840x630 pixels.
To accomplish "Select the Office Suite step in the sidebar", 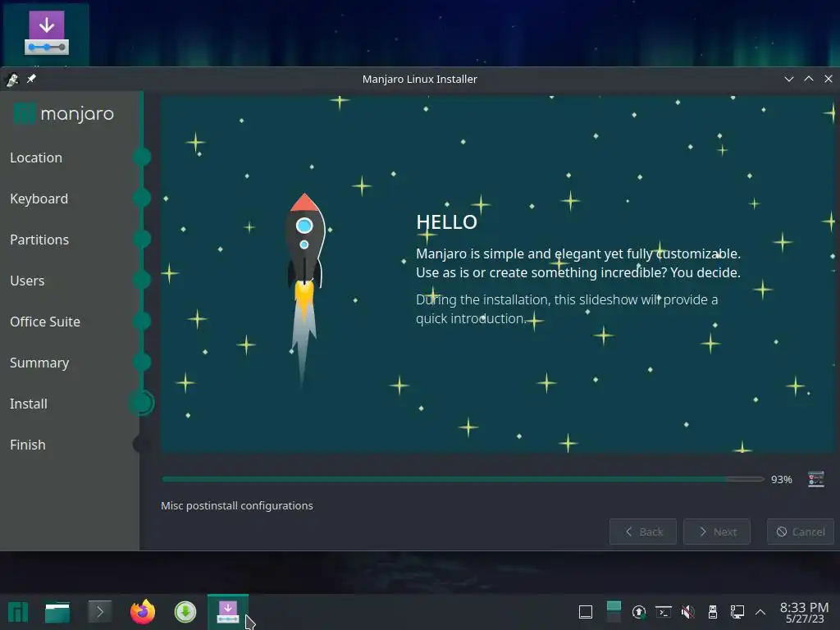I will click(45, 322).
